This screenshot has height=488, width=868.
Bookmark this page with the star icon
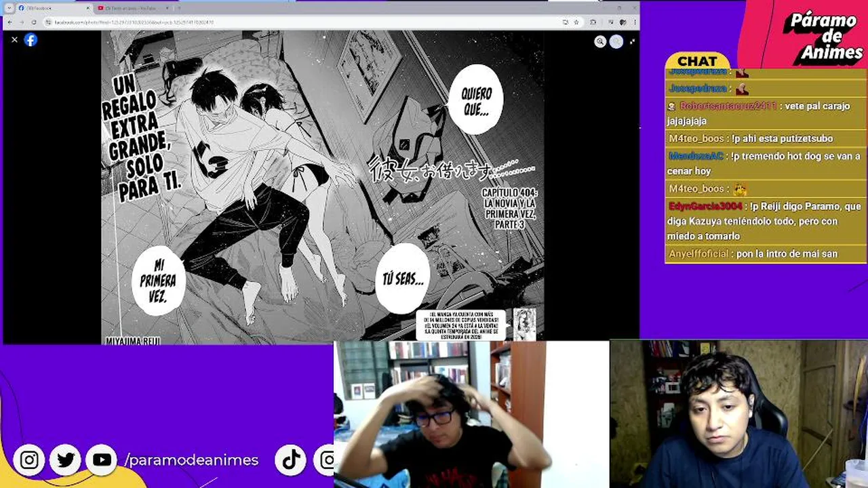[x=576, y=22]
